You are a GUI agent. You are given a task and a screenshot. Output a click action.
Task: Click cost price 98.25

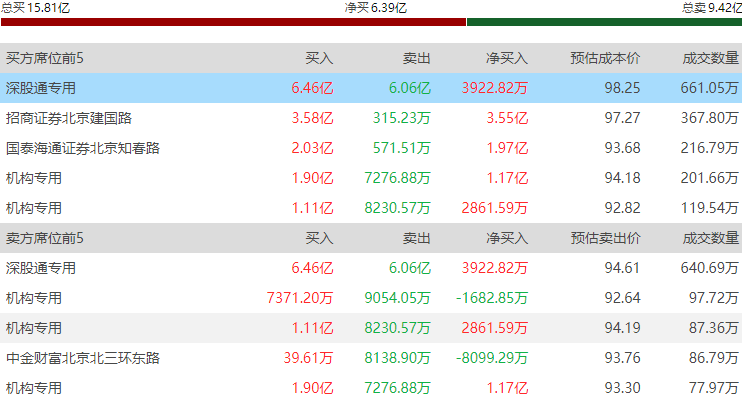(x=622, y=88)
